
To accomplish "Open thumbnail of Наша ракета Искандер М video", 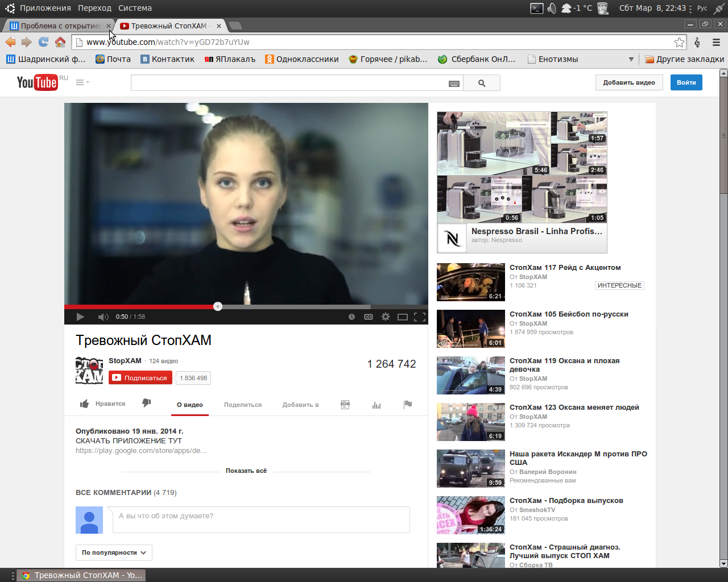I will point(471,468).
